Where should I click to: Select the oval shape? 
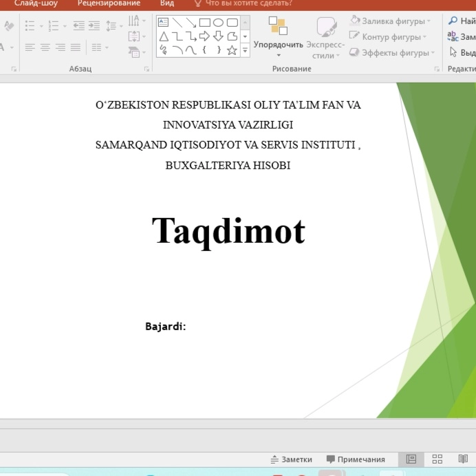click(x=218, y=23)
